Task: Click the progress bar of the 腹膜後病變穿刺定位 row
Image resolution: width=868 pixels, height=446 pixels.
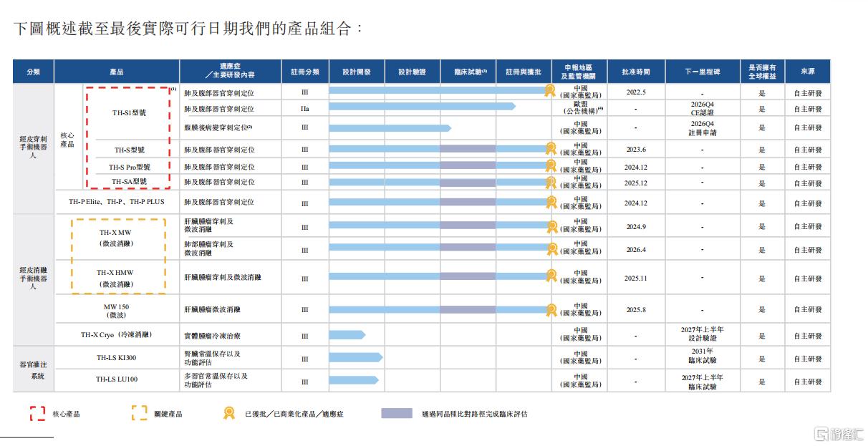Action: [390, 128]
